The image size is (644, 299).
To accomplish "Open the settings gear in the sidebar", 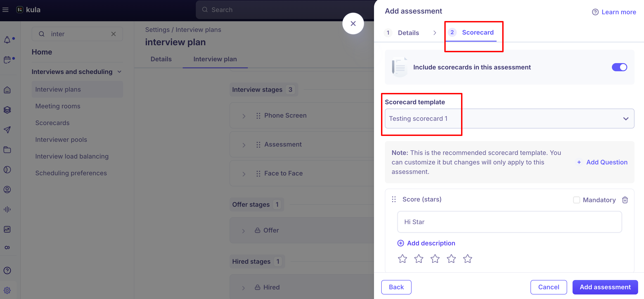I will [x=7, y=290].
